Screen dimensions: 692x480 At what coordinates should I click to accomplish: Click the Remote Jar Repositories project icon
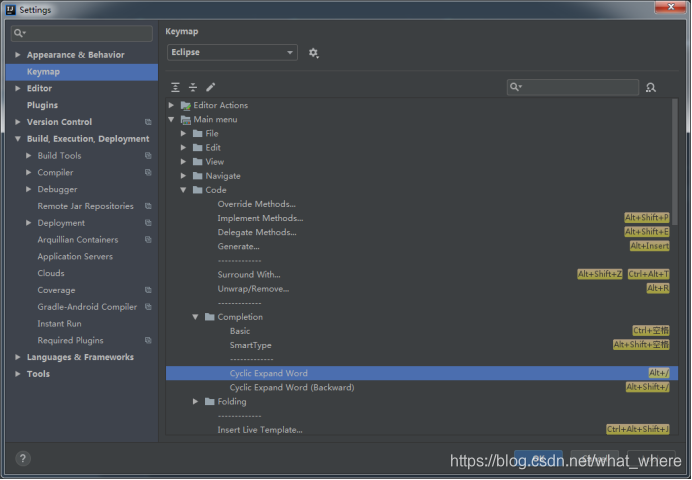[148, 206]
